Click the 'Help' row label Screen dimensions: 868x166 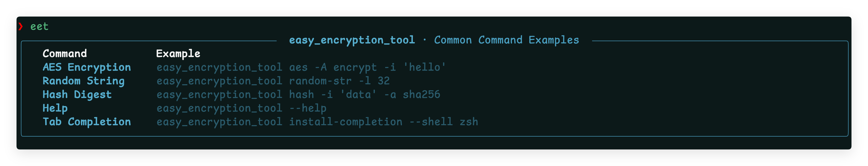tap(55, 108)
